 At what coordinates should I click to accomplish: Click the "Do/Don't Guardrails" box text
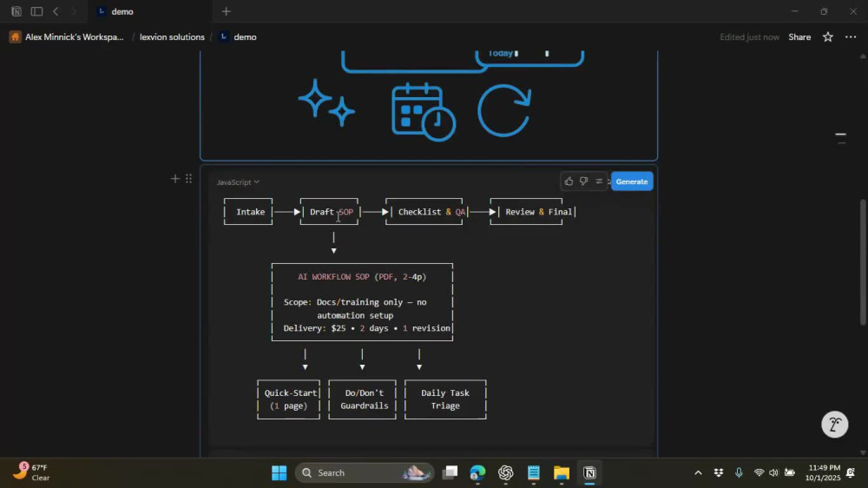(x=364, y=399)
